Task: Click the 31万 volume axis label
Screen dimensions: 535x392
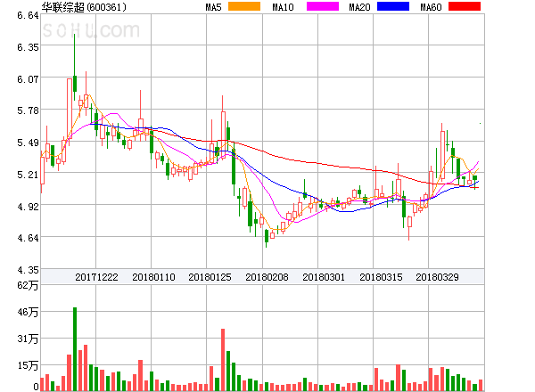Action: click(28, 339)
